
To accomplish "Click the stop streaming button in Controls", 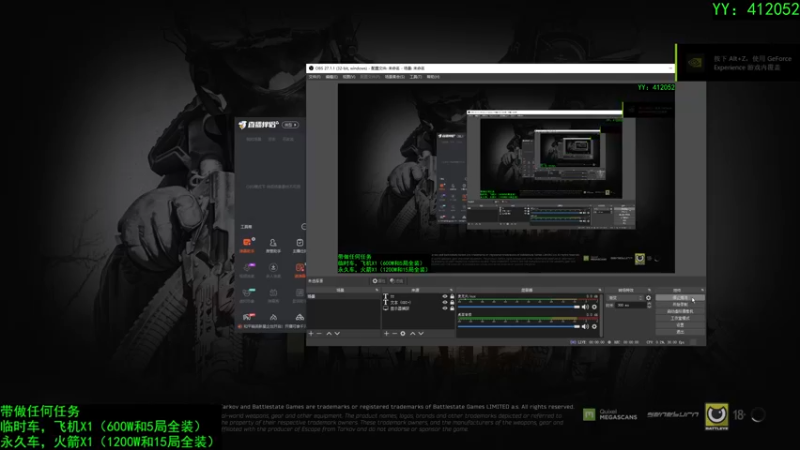I will click(x=680, y=297).
